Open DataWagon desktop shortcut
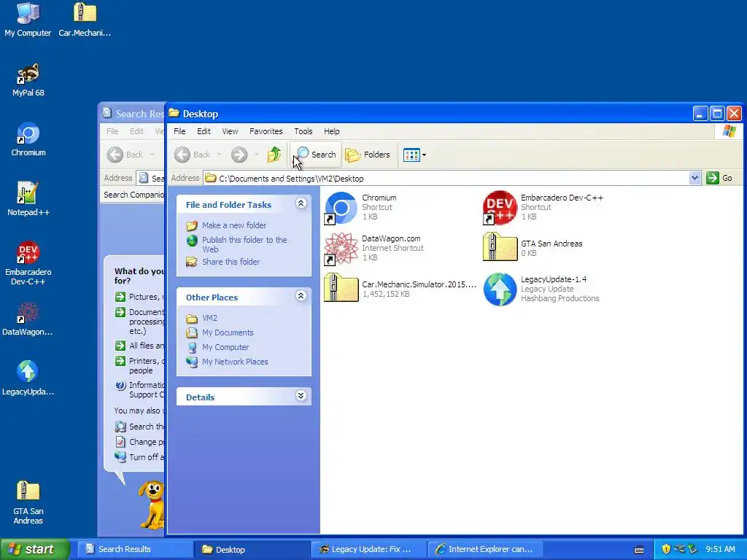Screen dimensions: 747x560 coord(28,319)
